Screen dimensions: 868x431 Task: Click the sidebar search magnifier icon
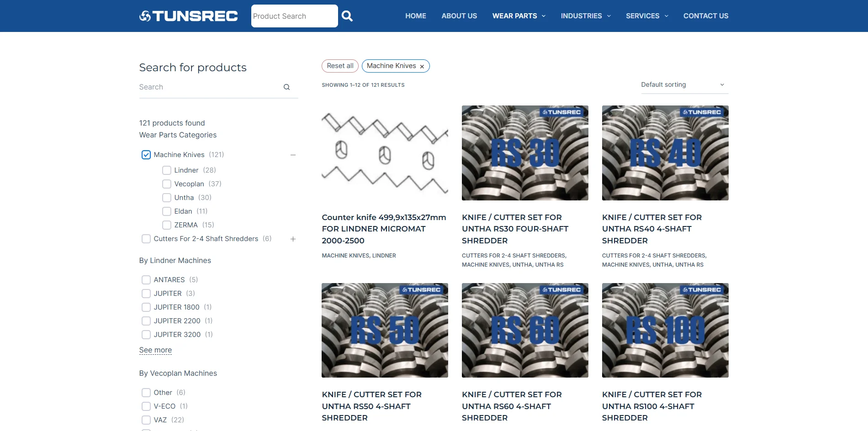pyautogui.click(x=286, y=87)
